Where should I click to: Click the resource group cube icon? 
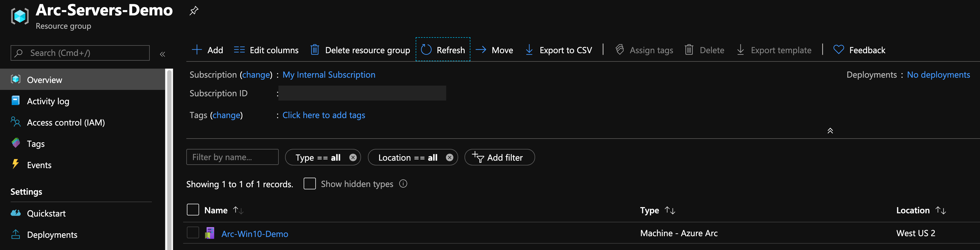[20, 16]
